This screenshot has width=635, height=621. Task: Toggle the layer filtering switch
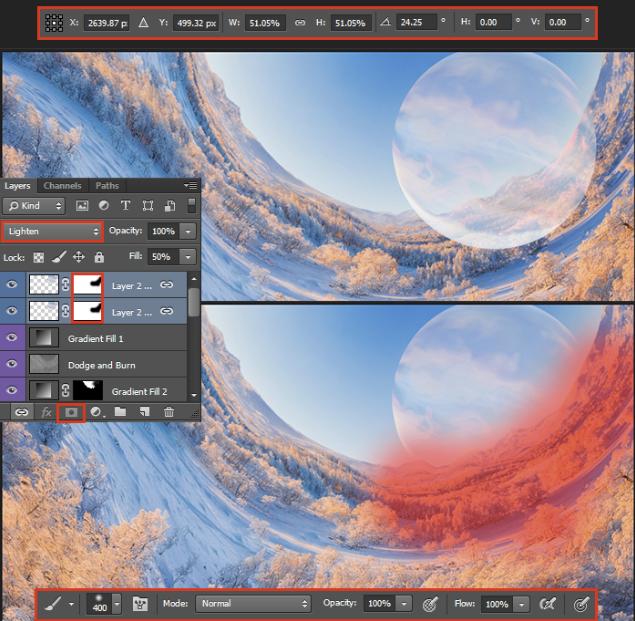tap(192, 205)
